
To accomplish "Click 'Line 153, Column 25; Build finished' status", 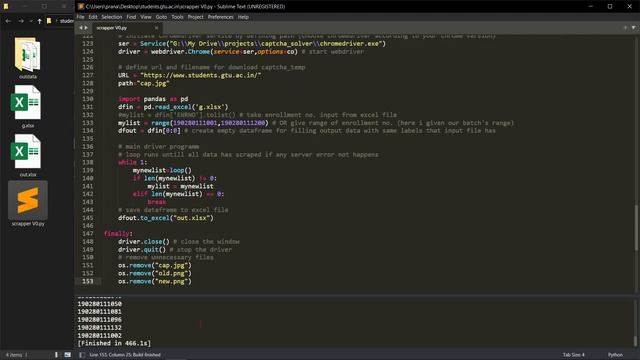I will click(x=125, y=355).
